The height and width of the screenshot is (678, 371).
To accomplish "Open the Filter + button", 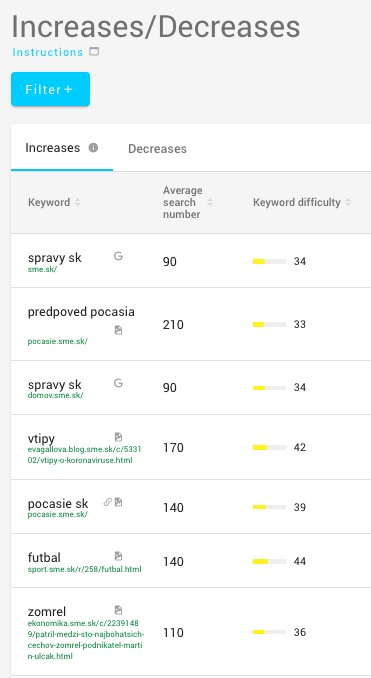I will [50, 89].
